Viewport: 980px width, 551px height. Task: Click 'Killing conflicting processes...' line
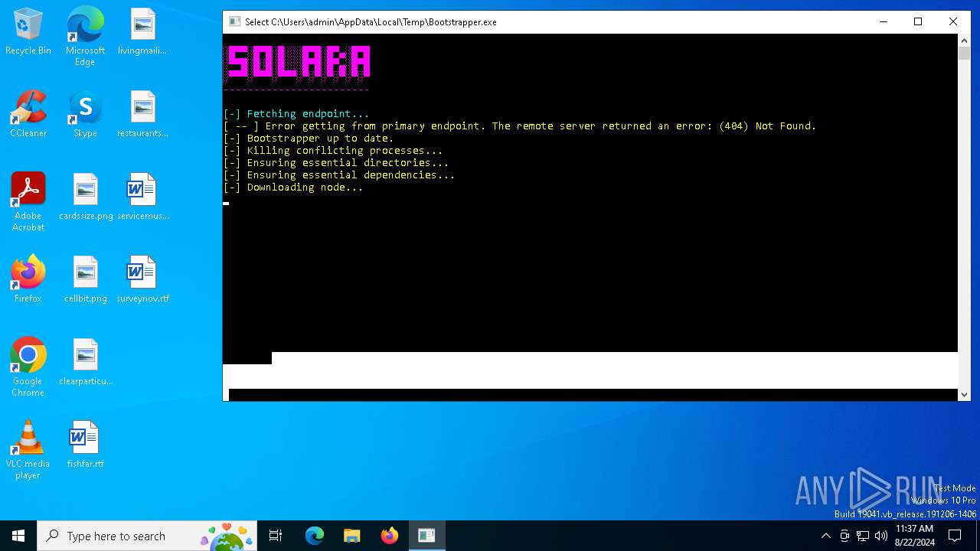point(333,151)
